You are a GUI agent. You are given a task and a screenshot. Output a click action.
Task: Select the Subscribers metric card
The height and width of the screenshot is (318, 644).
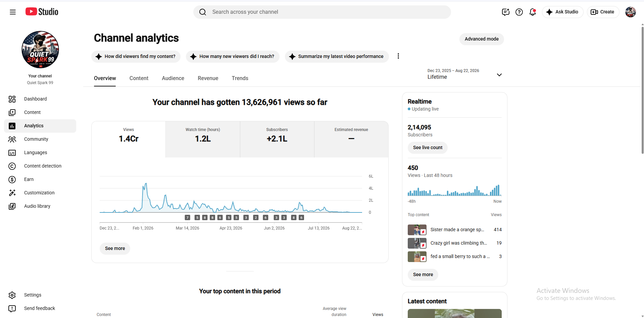point(277,139)
